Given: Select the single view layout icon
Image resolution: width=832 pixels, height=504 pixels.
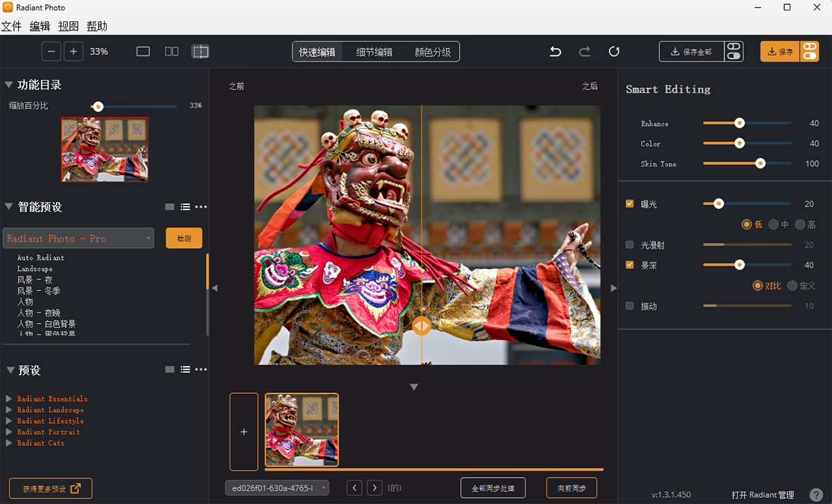Looking at the screenshot, I should point(142,51).
